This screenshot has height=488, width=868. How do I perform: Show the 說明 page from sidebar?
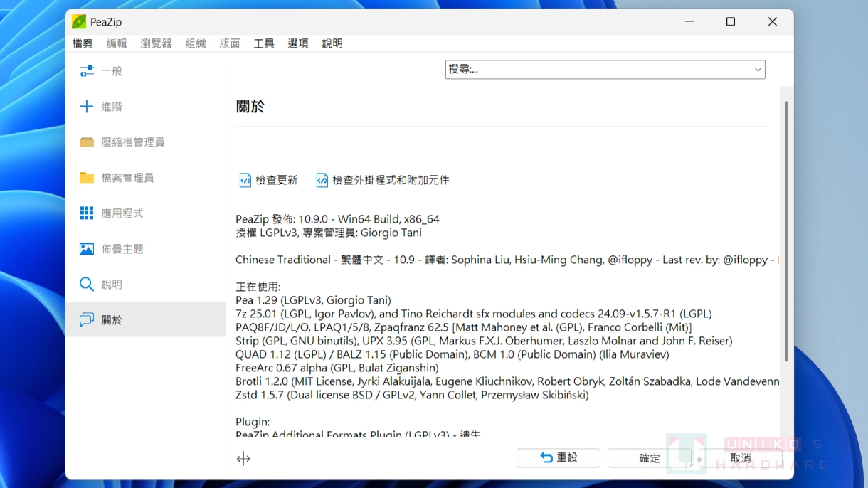pos(146,285)
